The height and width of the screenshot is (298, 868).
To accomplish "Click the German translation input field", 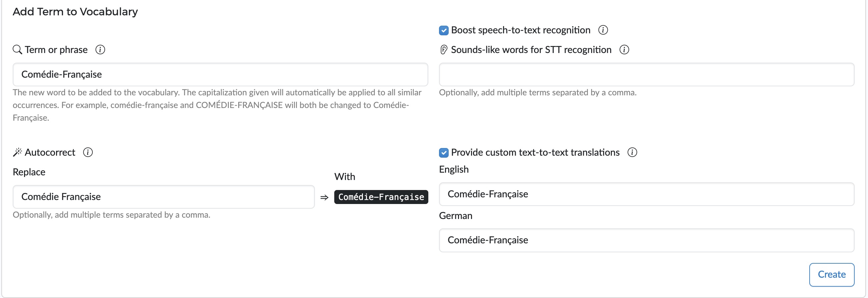I will tap(646, 240).
